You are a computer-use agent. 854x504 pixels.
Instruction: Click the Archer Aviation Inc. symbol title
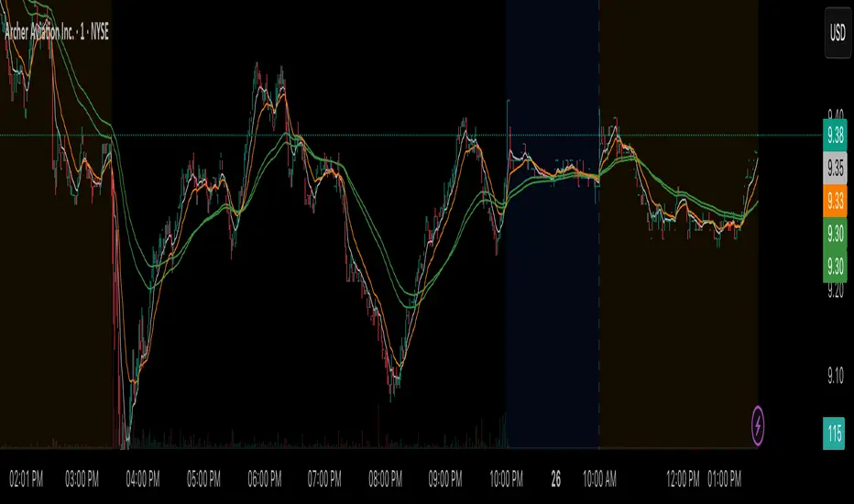click(57, 32)
